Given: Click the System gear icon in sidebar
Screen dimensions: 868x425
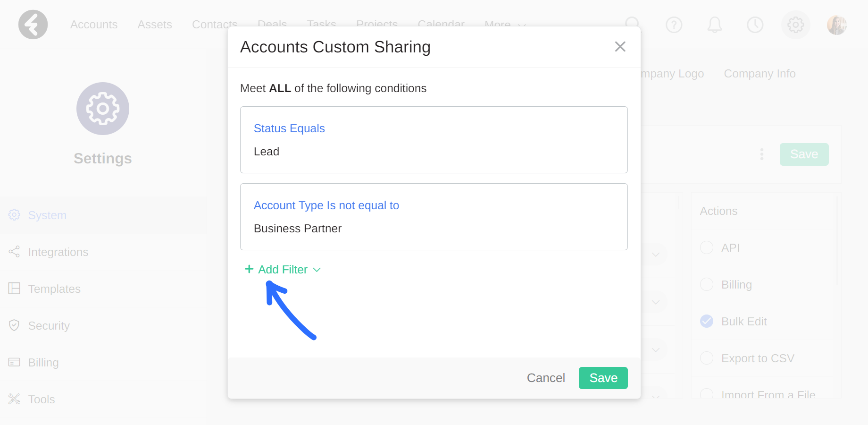Looking at the screenshot, I should (14, 215).
